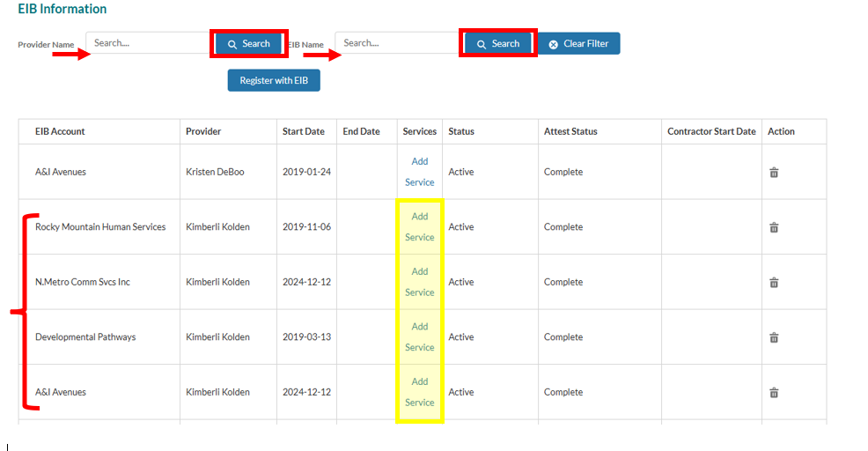Viewport: 868px width, 451px height.
Task: Click the Provider Name label
Action: [x=46, y=44]
